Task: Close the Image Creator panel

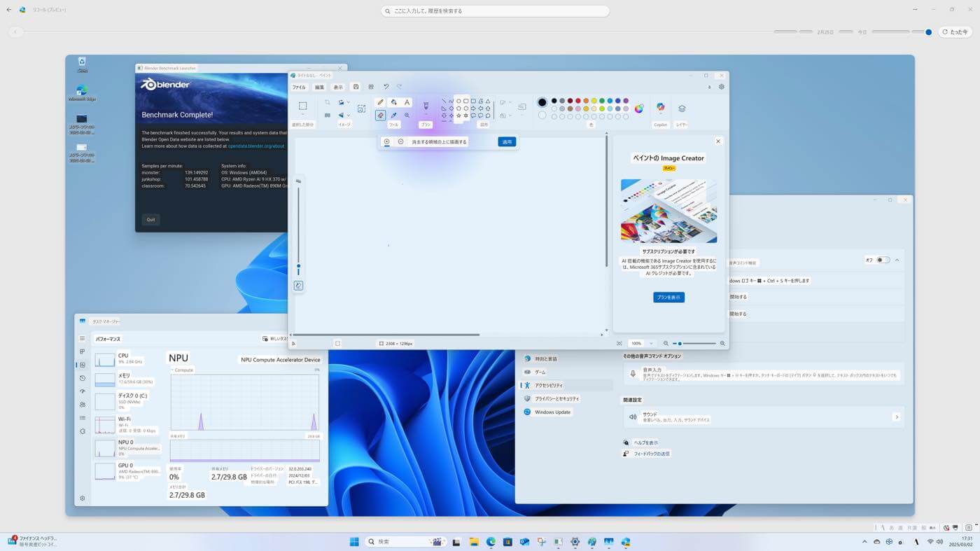Action: [x=717, y=141]
